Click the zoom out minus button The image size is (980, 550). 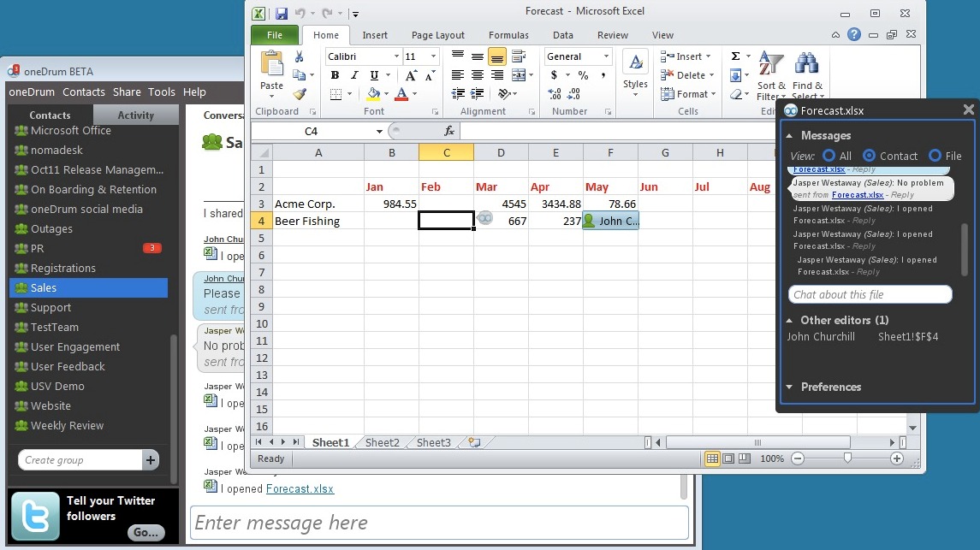tap(798, 458)
